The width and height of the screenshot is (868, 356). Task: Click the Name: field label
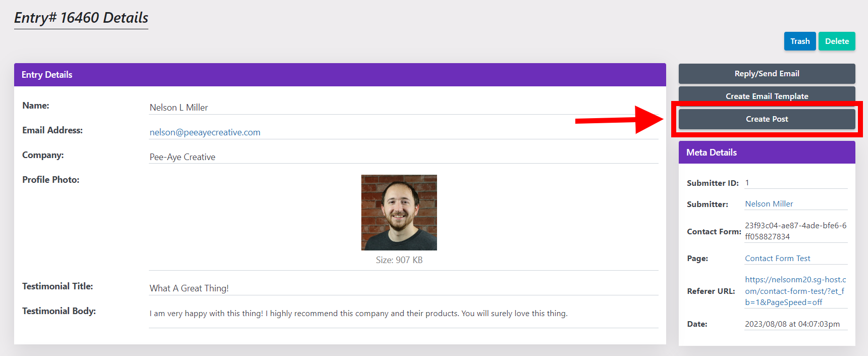(x=36, y=106)
